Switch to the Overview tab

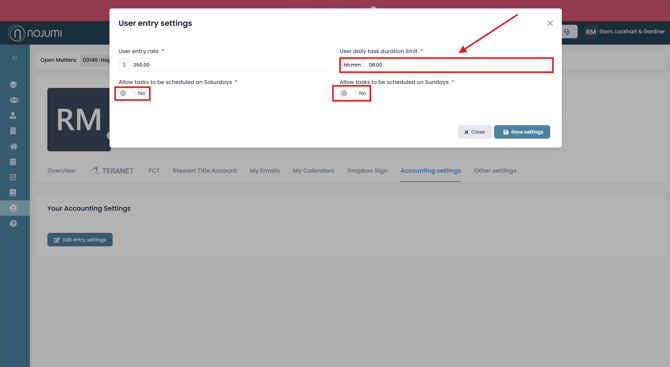61,170
